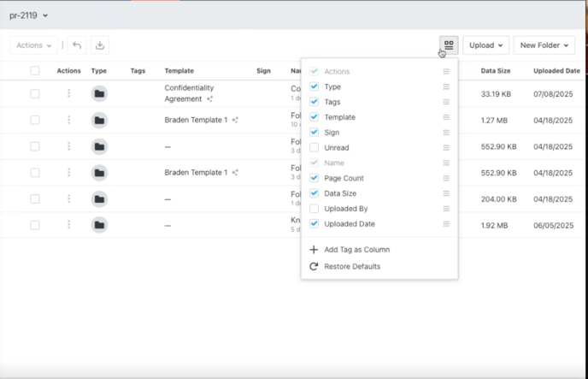Click the Confidentiality Agreement template link
The height and width of the screenshot is (379, 588).
pos(189,93)
